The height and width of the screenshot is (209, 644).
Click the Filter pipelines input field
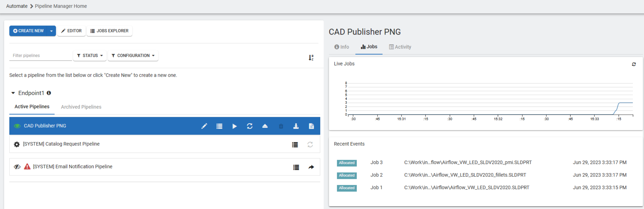[x=40, y=56]
